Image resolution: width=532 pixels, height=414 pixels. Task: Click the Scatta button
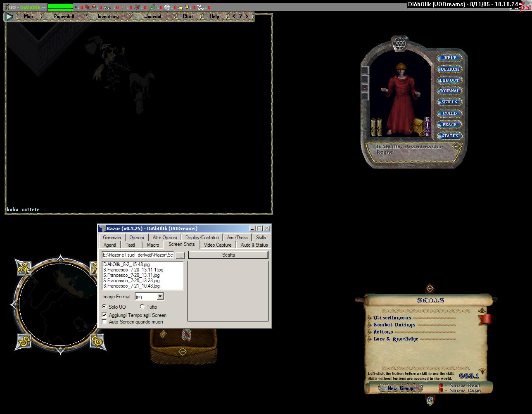(228, 255)
